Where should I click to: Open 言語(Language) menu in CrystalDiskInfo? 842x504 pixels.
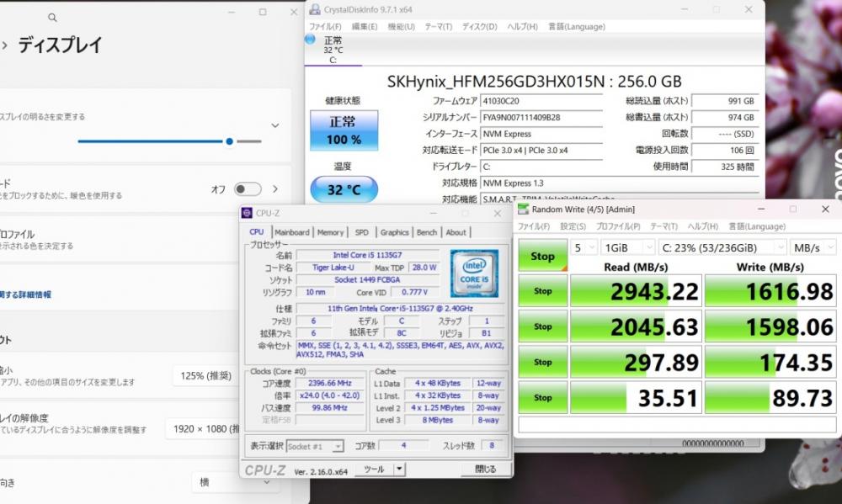click(x=576, y=26)
